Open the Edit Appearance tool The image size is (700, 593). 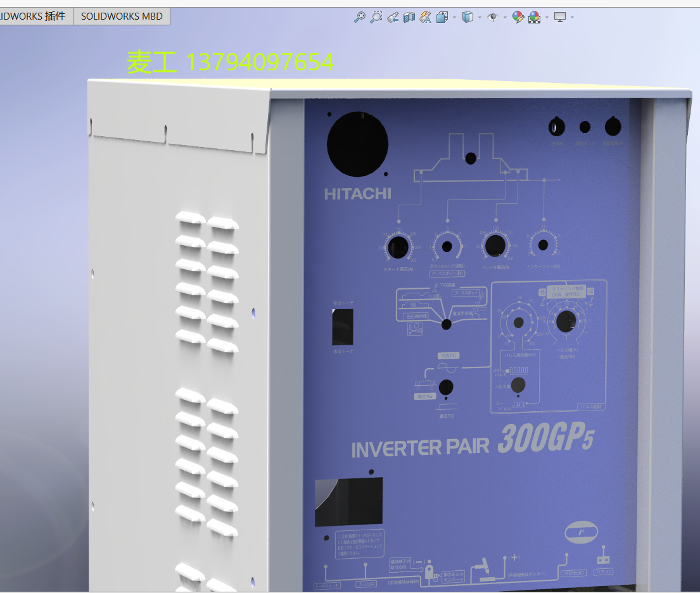518,17
